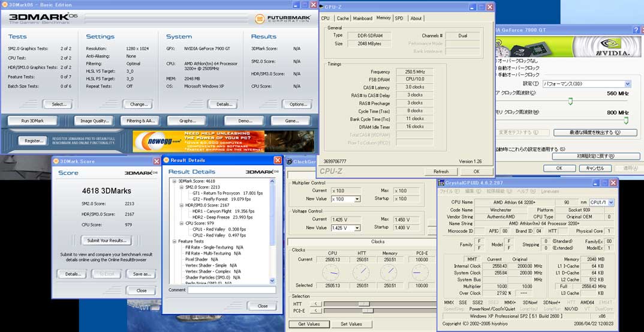Open the パフォーマンス(3D) settings dropdown
Viewport: 644px width, 332px height.
[x=627, y=84]
